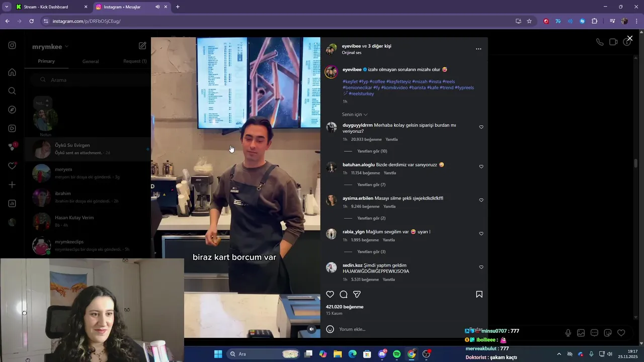The image size is (644, 362).
Task: Open duyguyyldrrm's profile avatar
Action: 331,127
